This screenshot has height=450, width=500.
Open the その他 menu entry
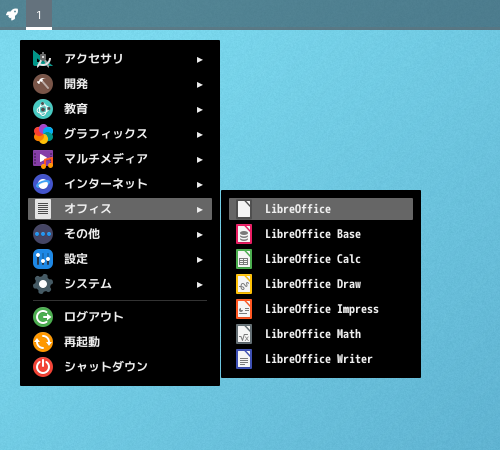(120, 234)
